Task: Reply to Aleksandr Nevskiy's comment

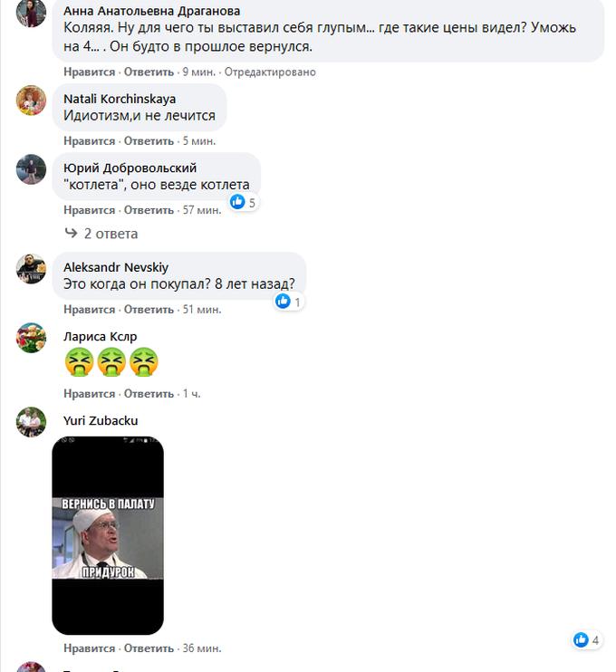Action: (149, 310)
